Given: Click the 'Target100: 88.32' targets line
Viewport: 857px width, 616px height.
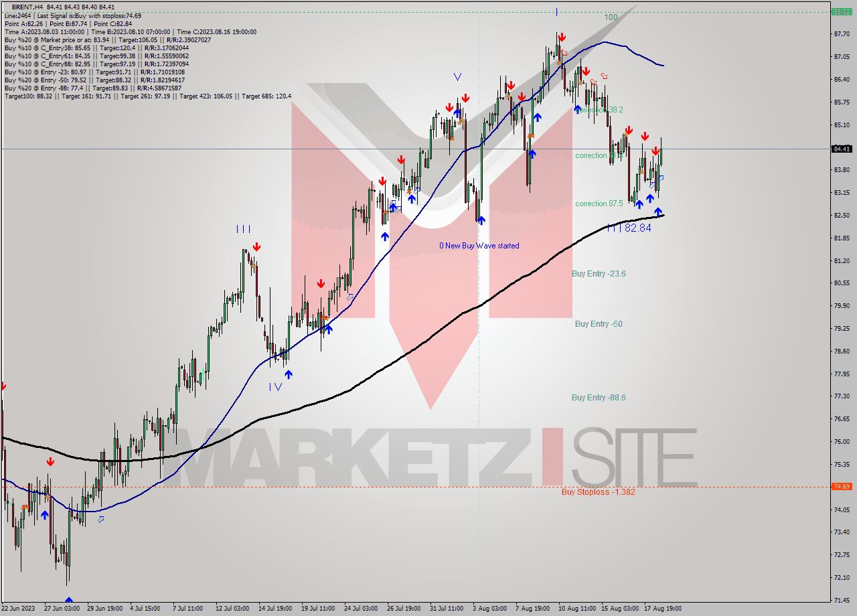Looking at the screenshot, I should coord(148,96).
